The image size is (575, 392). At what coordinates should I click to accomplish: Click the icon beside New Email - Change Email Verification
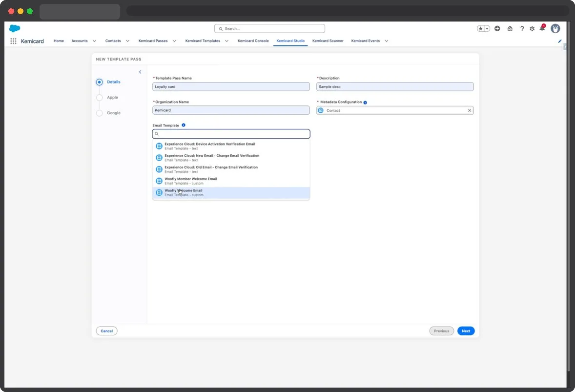tap(159, 158)
